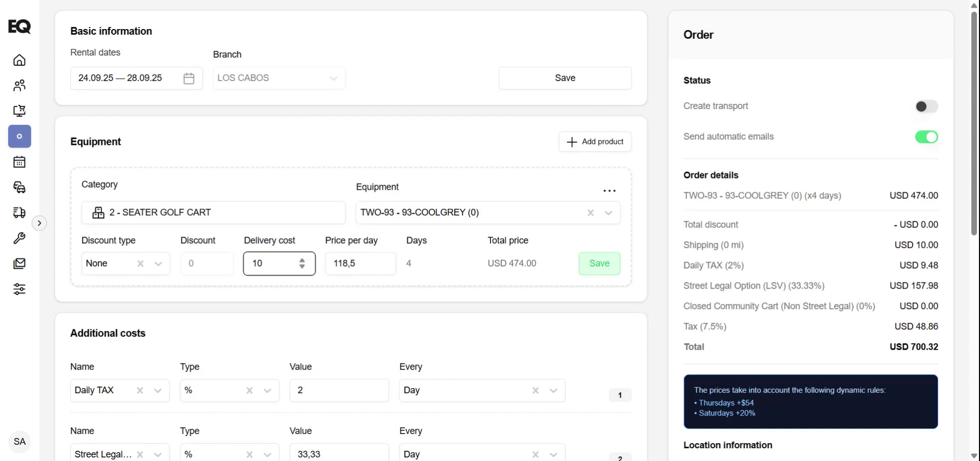Open the SA user avatar menu
This screenshot has height=461, width=980.
(19, 442)
